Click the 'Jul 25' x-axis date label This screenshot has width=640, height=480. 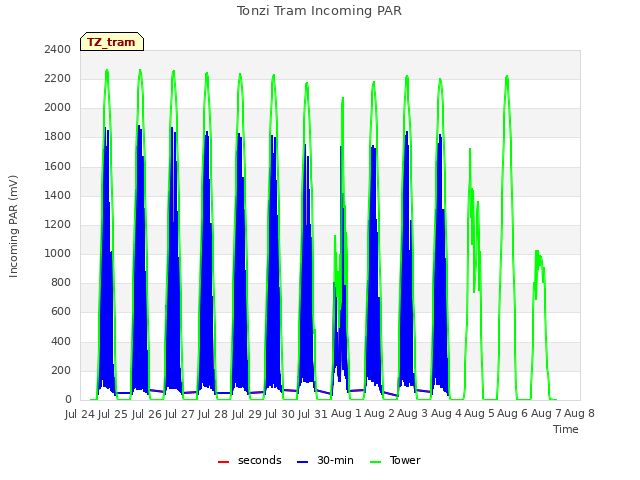pos(113,414)
